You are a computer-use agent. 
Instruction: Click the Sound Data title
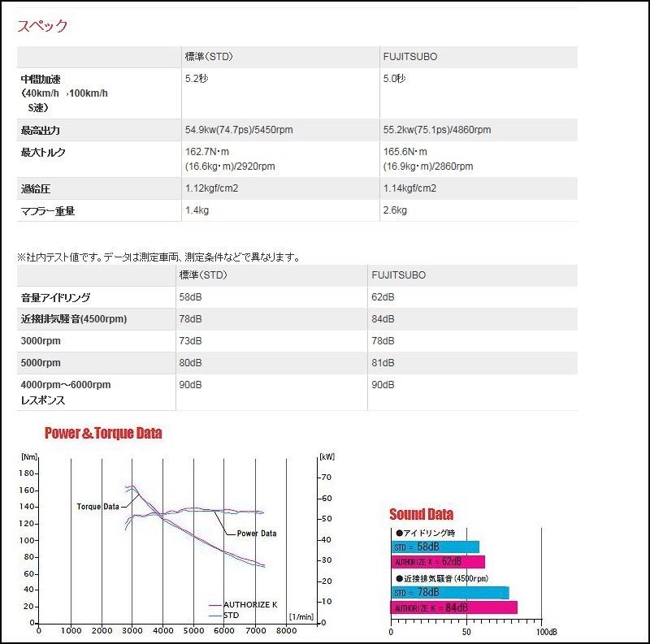coord(421,514)
